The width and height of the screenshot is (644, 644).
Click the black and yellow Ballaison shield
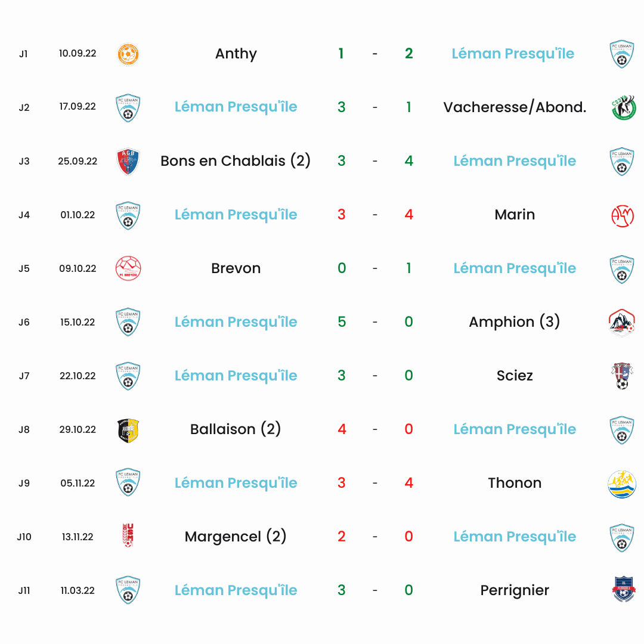point(128,431)
